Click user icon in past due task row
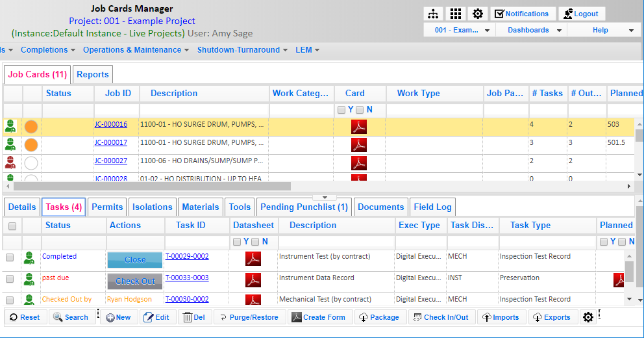 [29, 279]
